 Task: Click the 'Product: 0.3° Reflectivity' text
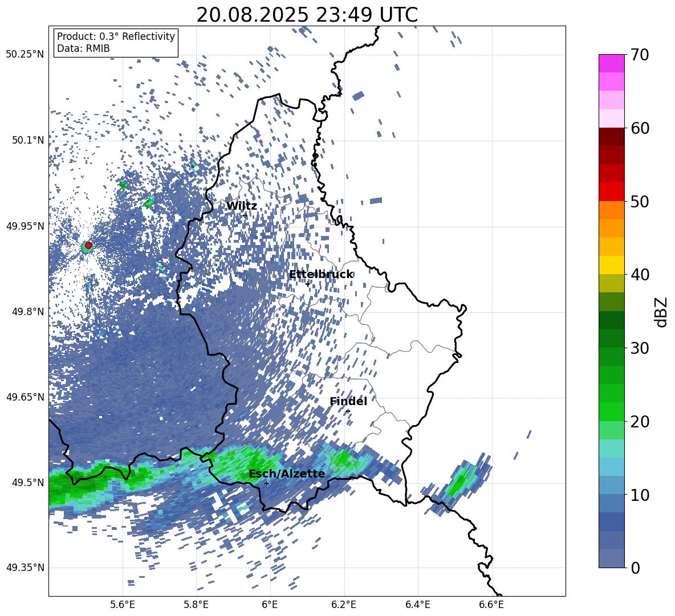pos(116,36)
